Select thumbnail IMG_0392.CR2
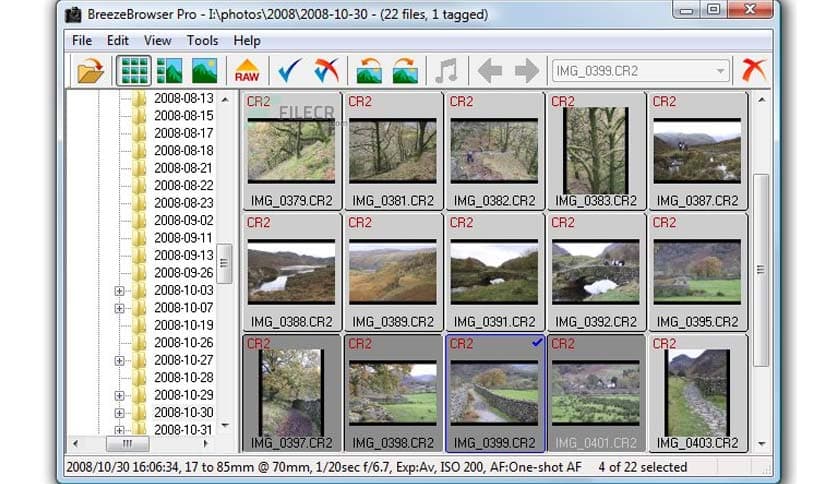This screenshot has width=836, height=484. (596, 272)
